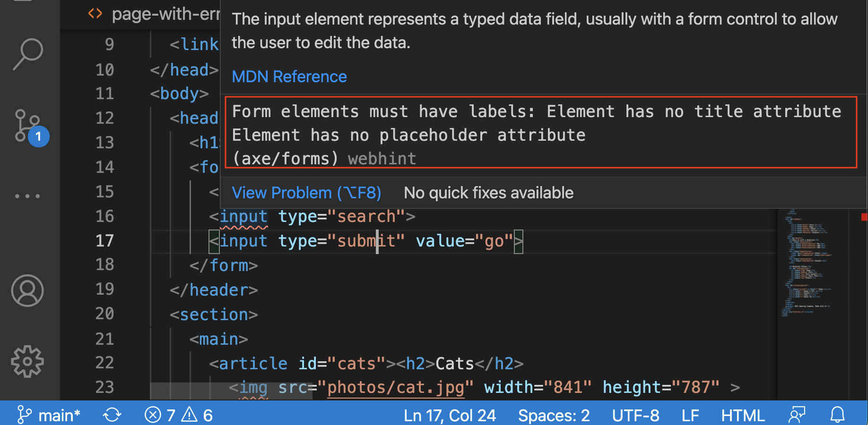Click the 6 warnings indicator in status bar
This screenshot has width=868, height=425.
[197, 415]
